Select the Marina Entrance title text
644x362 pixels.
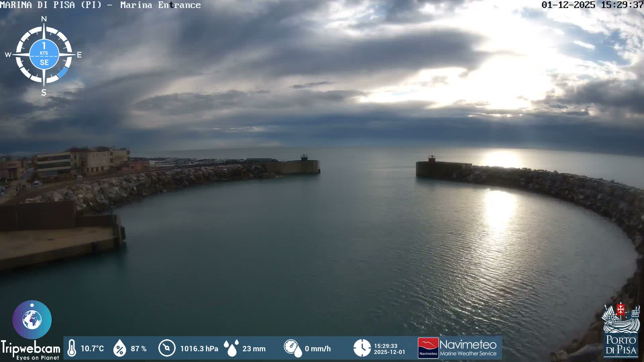point(160,5)
